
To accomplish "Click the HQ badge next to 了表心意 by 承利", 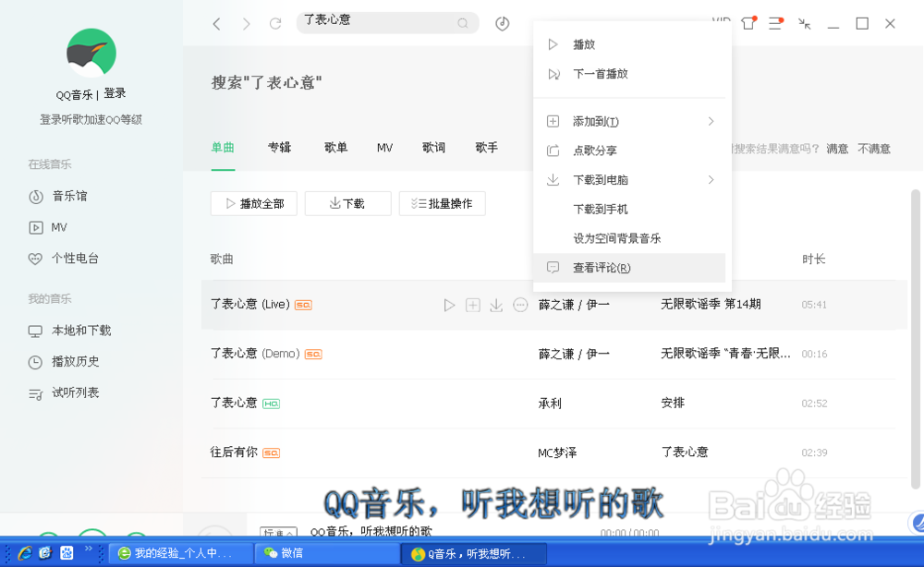I will pyautogui.click(x=271, y=404).
